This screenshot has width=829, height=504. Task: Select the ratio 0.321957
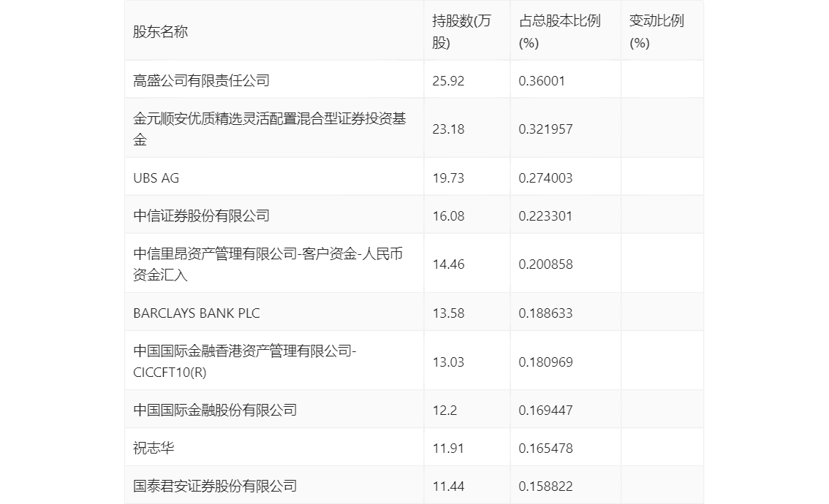click(x=545, y=129)
